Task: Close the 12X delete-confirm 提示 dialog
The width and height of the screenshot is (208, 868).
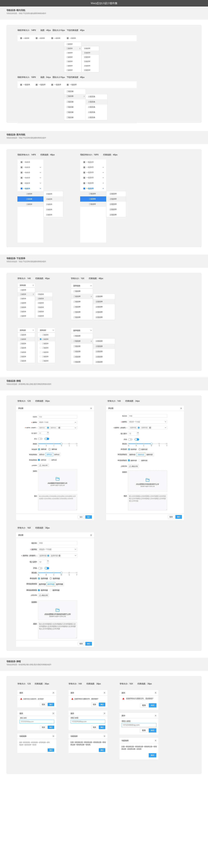Action: tap(53, 692)
